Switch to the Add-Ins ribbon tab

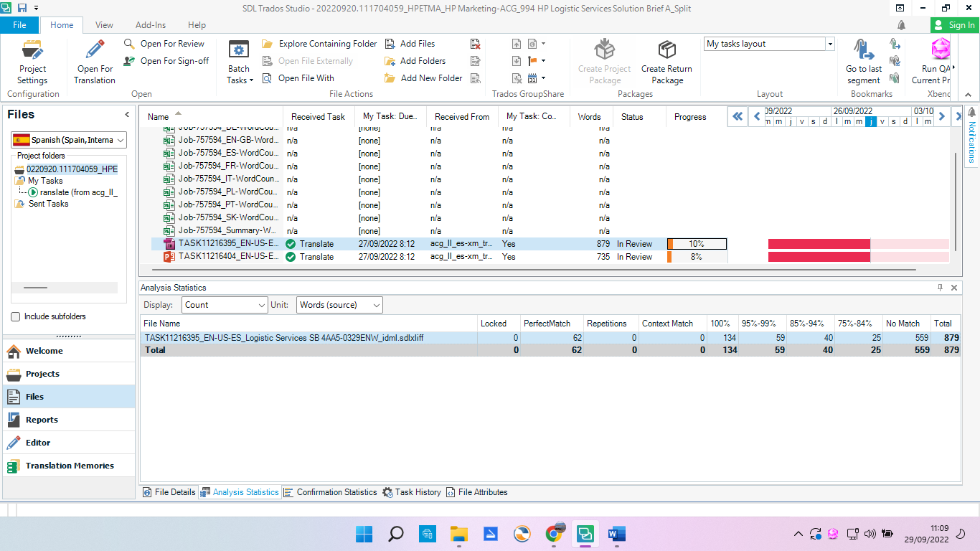[150, 25]
